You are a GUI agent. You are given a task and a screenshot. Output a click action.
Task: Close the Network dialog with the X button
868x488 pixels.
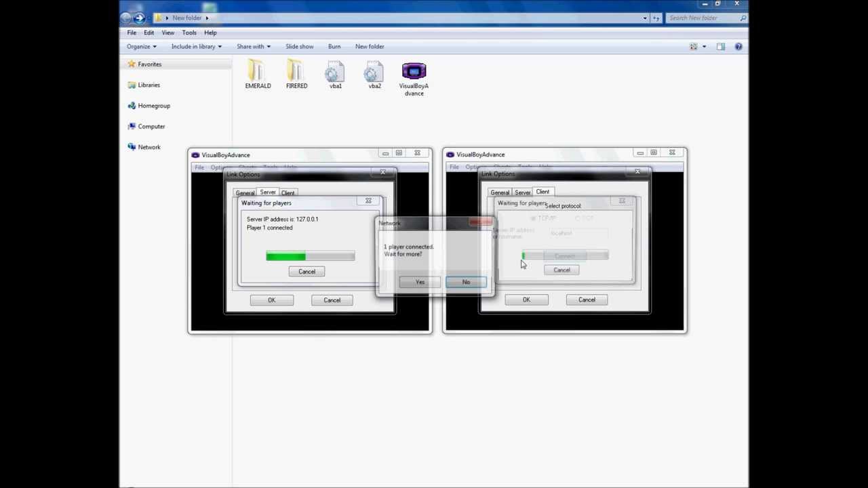(x=481, y=222)
